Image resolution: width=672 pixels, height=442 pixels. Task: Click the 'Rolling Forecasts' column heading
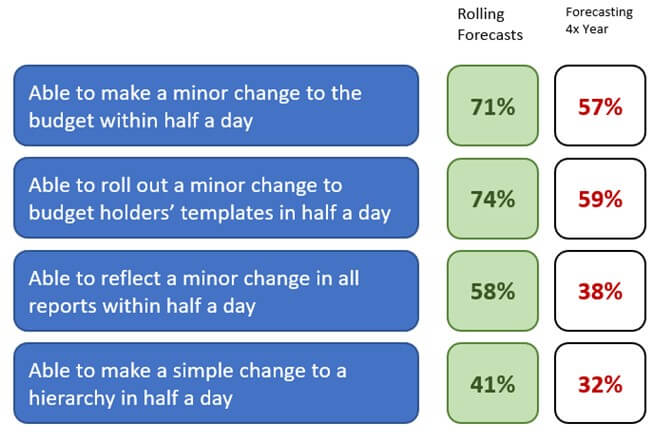(490, 24)
